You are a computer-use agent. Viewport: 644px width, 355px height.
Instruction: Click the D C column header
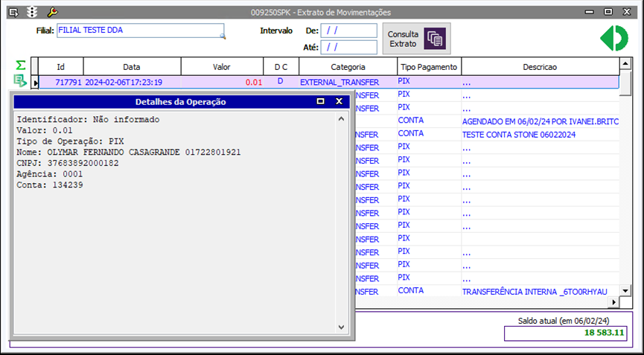(281, 67)
